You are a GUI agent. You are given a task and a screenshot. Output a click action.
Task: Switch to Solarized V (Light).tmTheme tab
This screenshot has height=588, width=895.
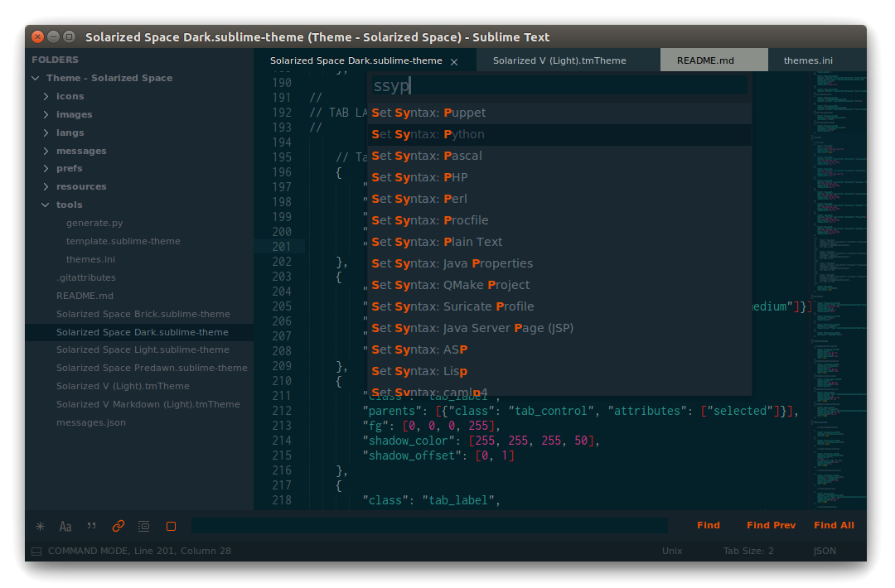[559, 60]
